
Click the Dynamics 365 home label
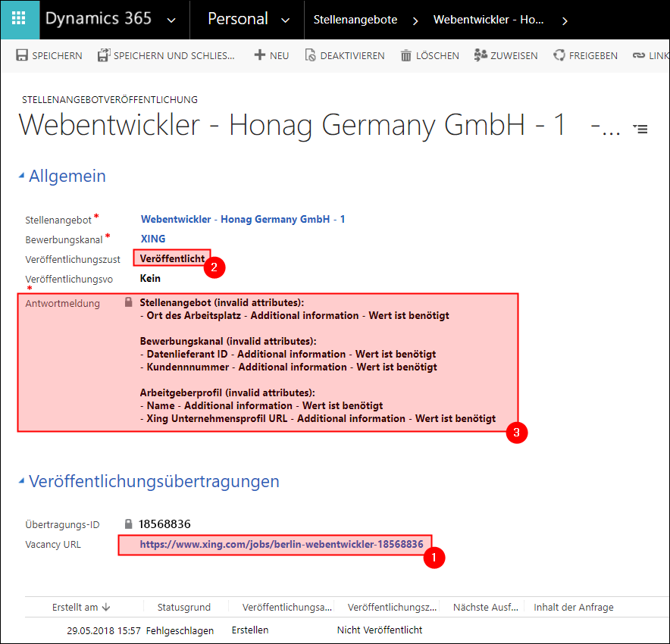tap(99, 18)
